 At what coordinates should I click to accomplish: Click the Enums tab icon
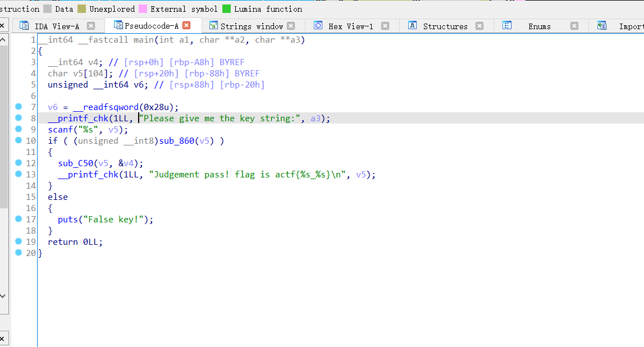[507, 26]
